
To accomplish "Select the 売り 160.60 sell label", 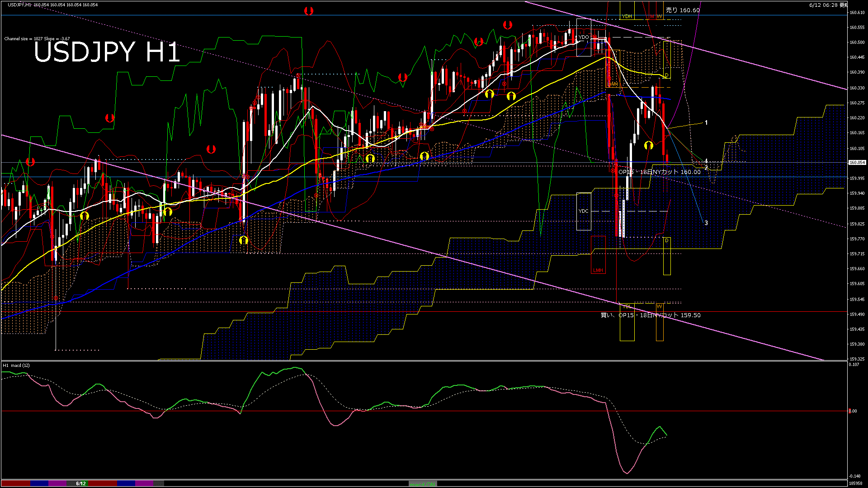I will pos(683,10).
